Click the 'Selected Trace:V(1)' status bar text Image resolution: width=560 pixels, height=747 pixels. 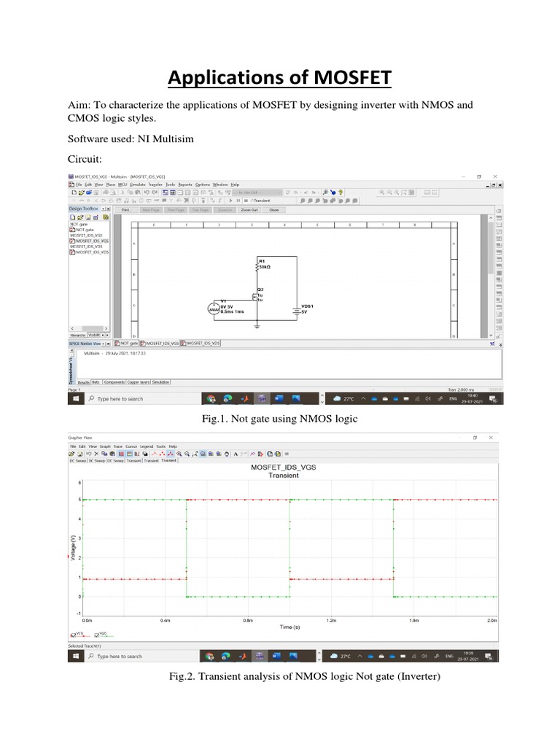(85, 646)
